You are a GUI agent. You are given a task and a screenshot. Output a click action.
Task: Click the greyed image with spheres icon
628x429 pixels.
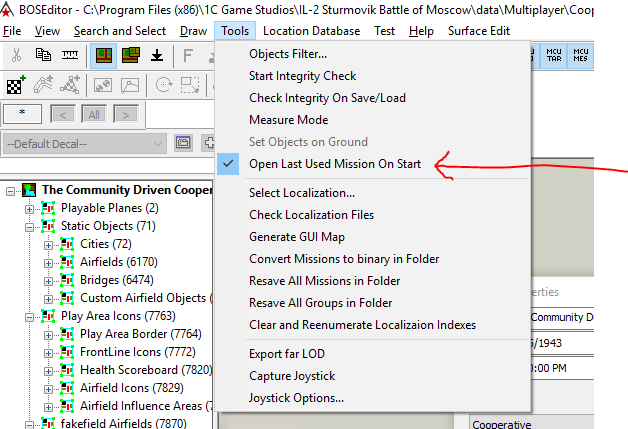(x=103, y=85)
